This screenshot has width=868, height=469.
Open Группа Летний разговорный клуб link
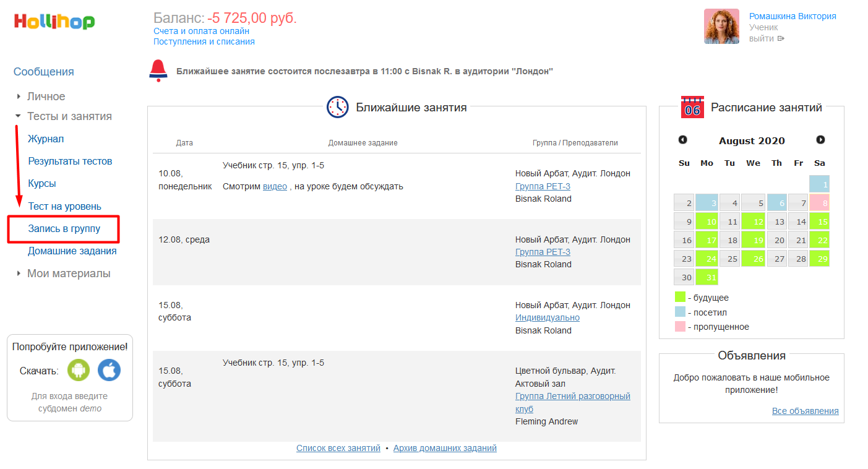click(573, 402)
